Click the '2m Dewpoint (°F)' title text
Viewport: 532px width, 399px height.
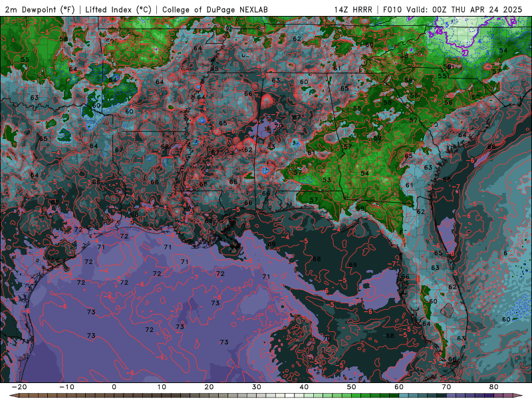pos(40,9)
